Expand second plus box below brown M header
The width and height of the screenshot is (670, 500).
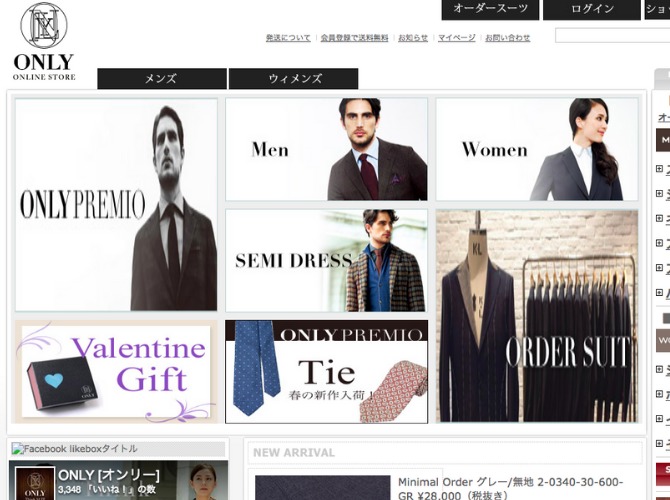(659, 194)
